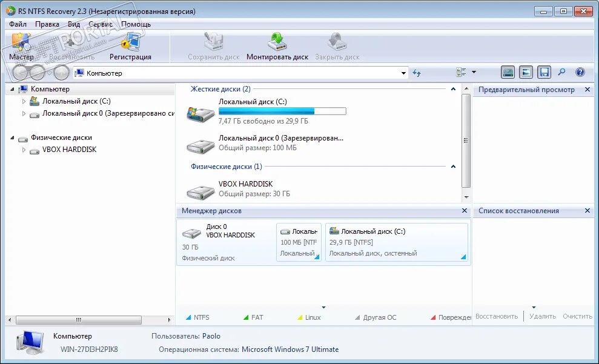This screenshot has width=599, height=364.
Task: Close the Список восстановления panel
Action: [587, 210]
